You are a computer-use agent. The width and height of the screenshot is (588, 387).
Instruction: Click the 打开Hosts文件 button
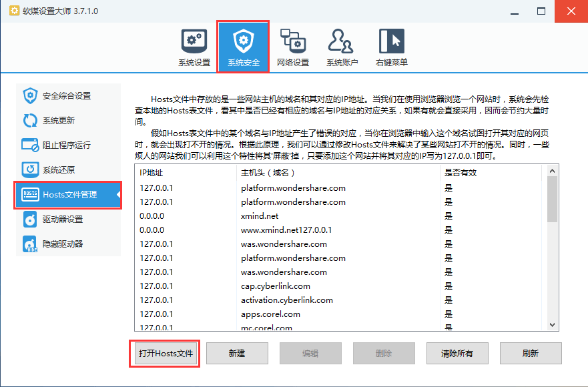(x=166, y=353)
